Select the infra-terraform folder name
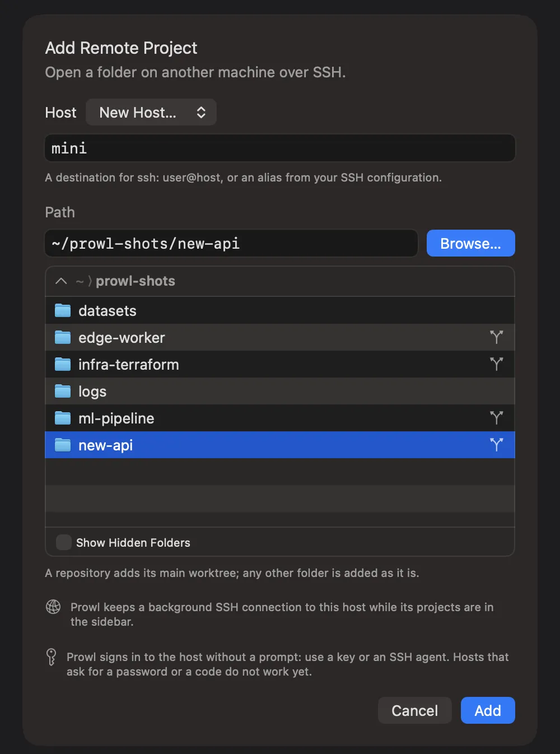This screenshot has height=754, width=560. 129,365
